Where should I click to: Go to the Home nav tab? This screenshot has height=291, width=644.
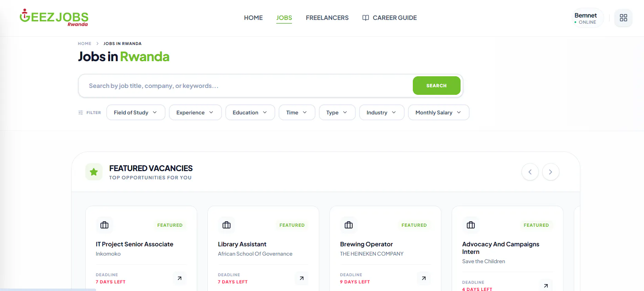point(254,18)
